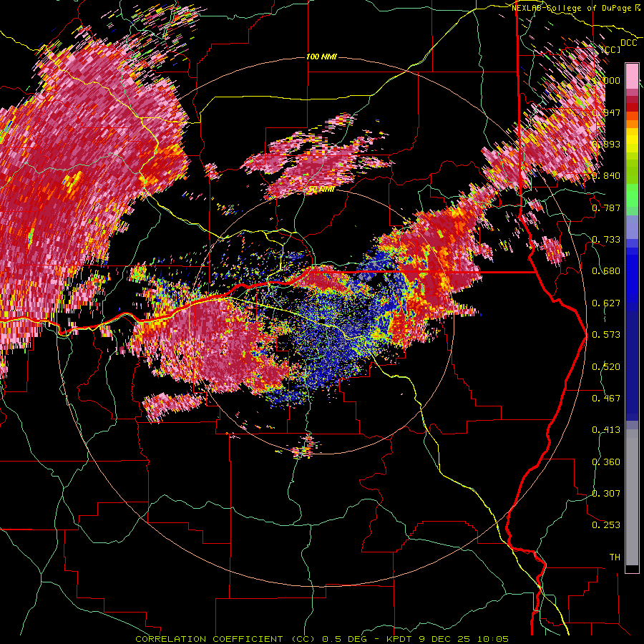Click the [CC] unit label above the scale

[x=611, y=49]
